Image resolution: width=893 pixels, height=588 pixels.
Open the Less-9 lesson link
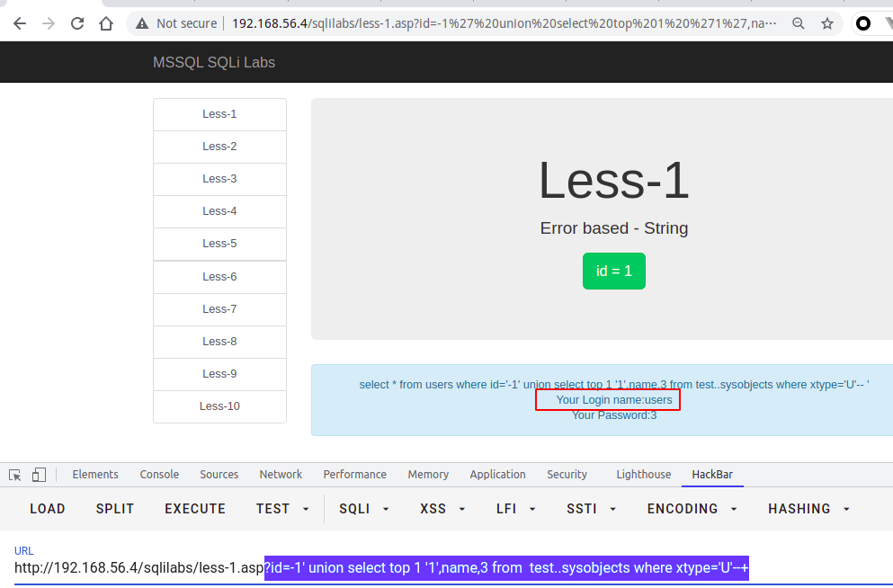point(219,375)
